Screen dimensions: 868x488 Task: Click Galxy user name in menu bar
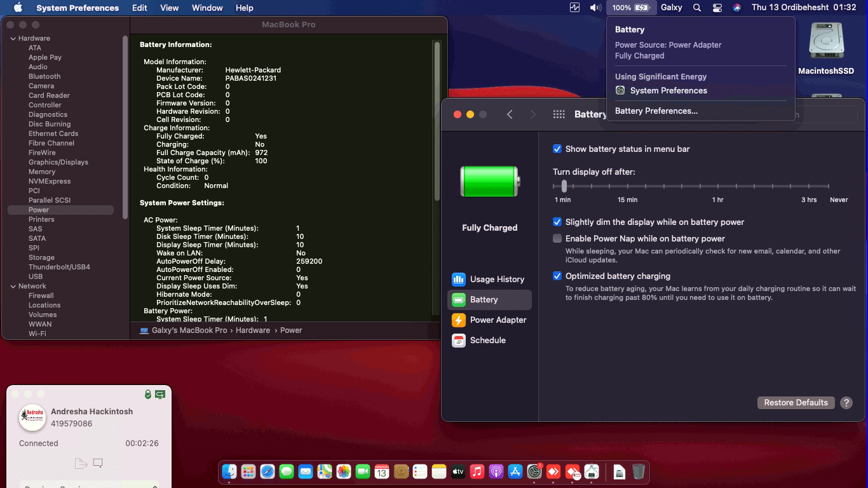coord(672,8)
